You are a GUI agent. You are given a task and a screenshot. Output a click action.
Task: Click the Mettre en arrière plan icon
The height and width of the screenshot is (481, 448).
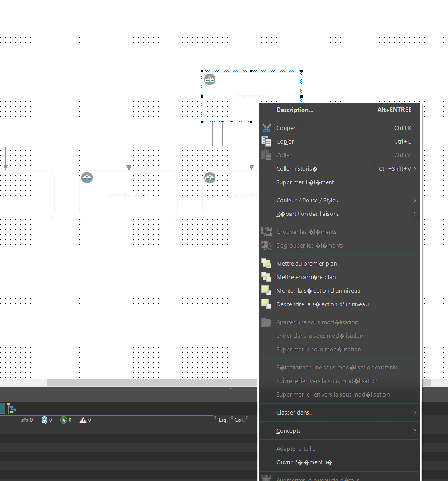click(266, 277)
